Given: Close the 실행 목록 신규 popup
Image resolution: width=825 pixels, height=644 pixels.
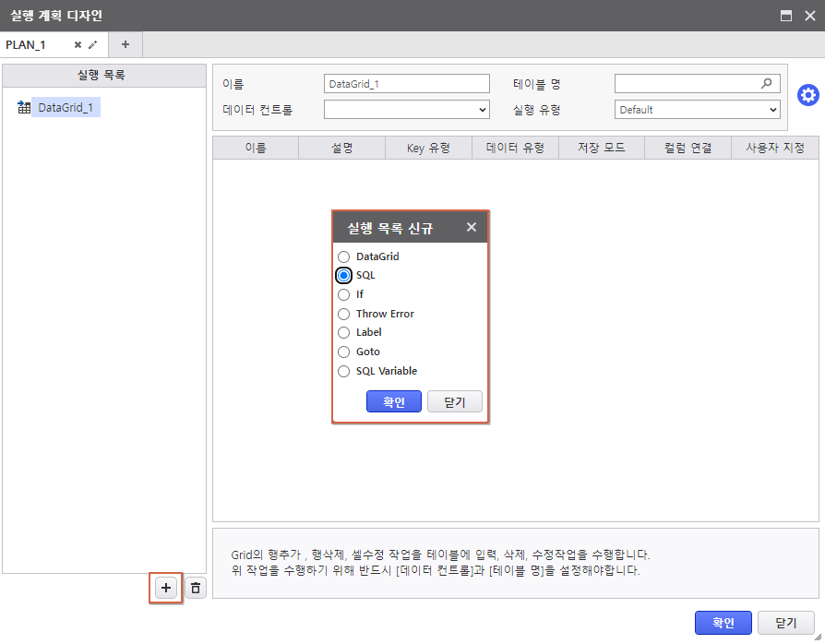Looking at the screenshot, I should [x=471, y=227].
